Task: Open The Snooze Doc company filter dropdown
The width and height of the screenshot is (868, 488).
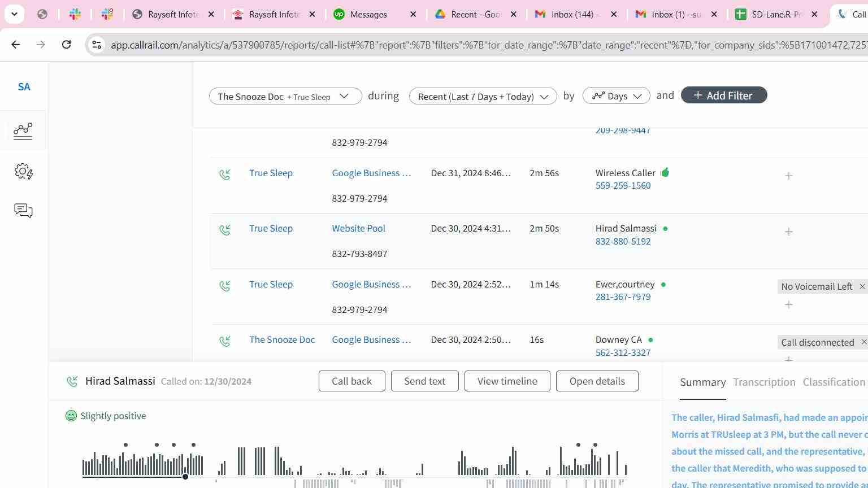Action: [x=285, y=96]
